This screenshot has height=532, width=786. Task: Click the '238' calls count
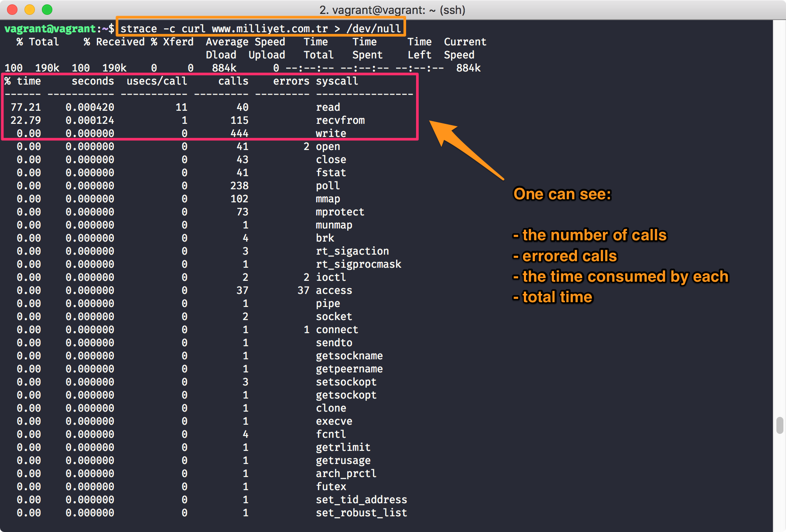point(239,186)
